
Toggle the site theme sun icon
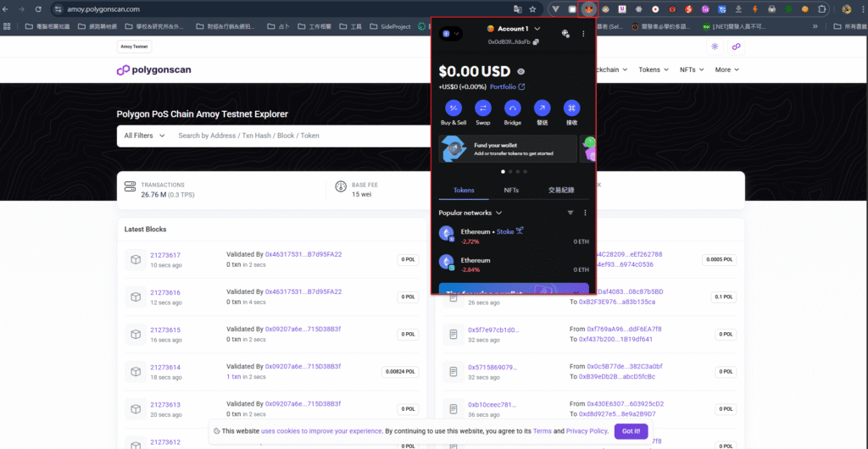click(715, 47)
